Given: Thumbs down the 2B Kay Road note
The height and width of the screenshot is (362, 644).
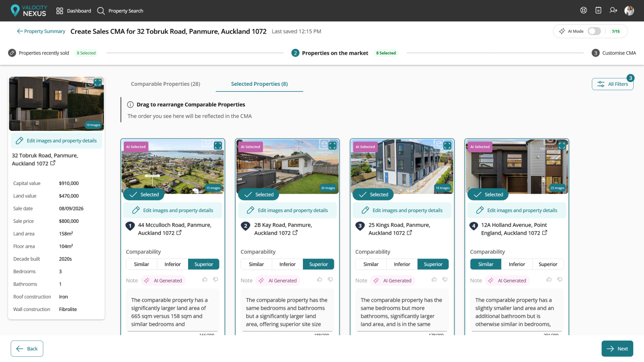Looking at the screenshot, I should pyautogui.click(x=330, y=280).
